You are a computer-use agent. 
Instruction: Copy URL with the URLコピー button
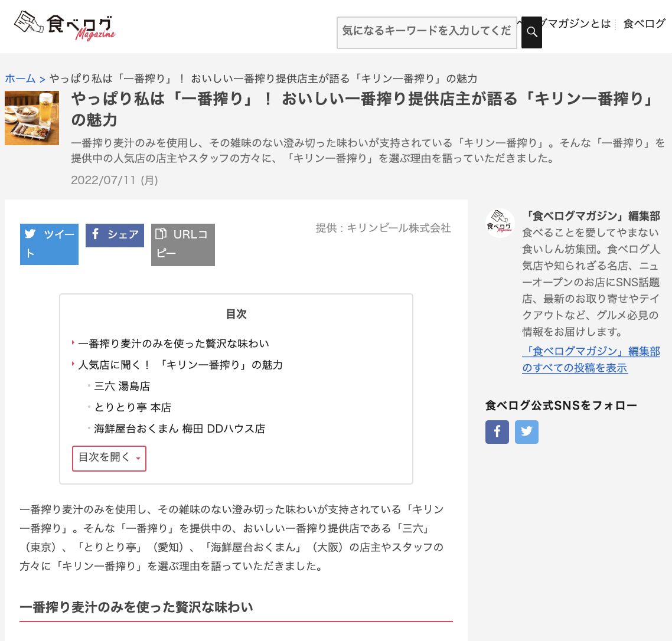[182, 244]
